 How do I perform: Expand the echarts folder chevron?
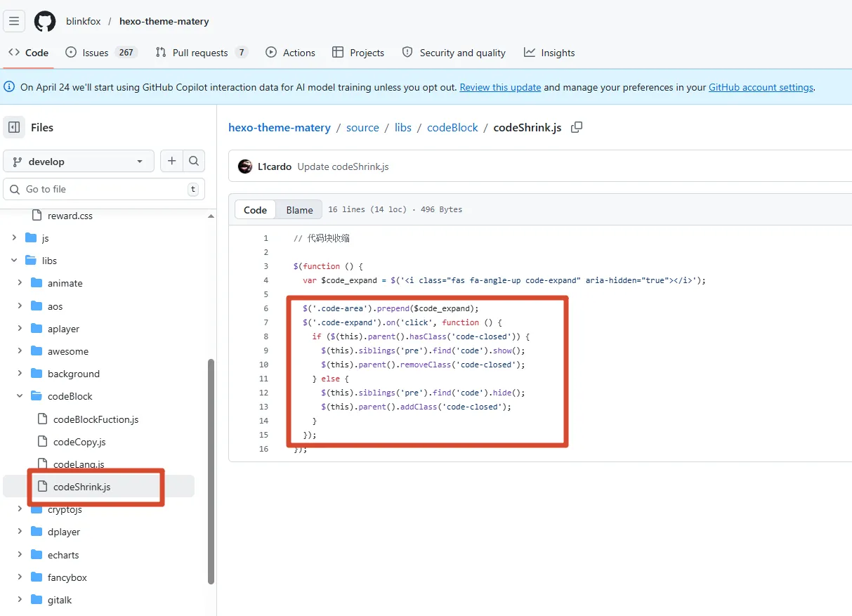(x=20, y=555)
